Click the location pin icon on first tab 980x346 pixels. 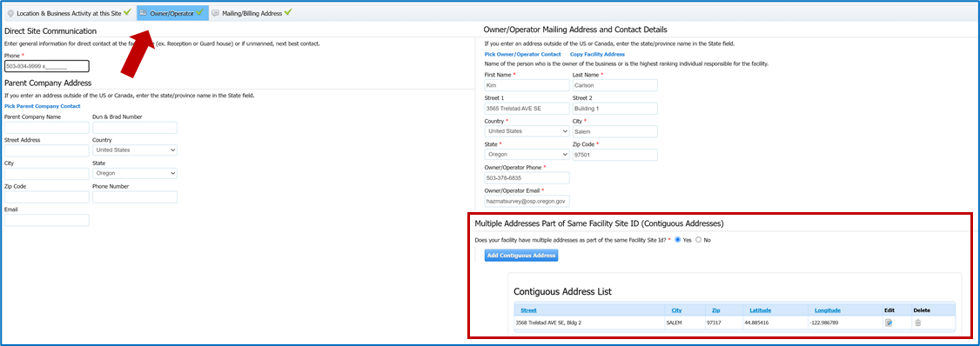(x=10, y=12)
